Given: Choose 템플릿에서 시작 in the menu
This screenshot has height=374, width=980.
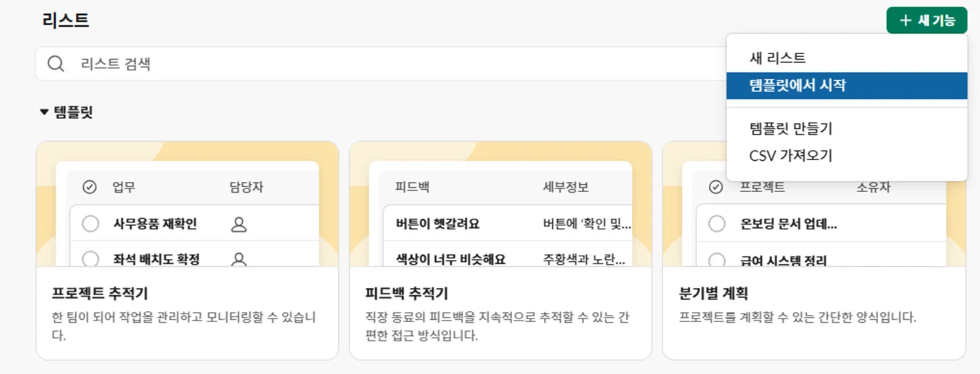Looking at the screenshot, I should (797, 85).
